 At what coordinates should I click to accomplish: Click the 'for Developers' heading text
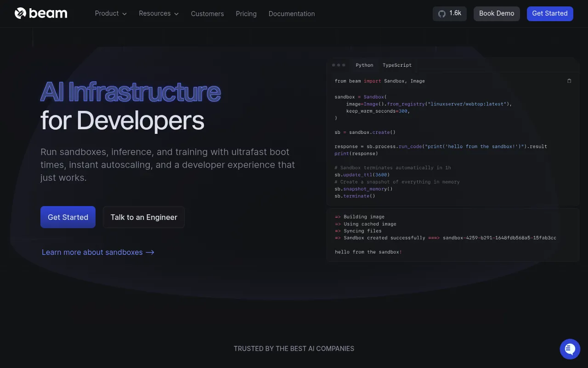click(122, 121)
